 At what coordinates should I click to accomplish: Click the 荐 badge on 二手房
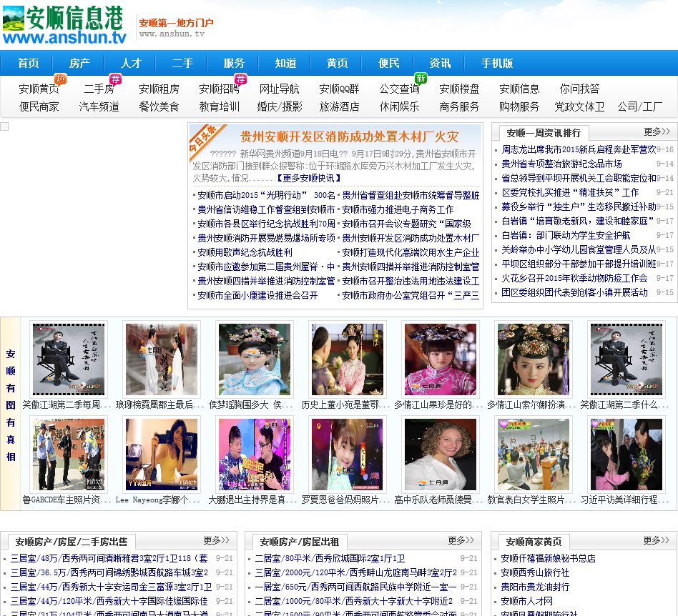coord(115,79)
